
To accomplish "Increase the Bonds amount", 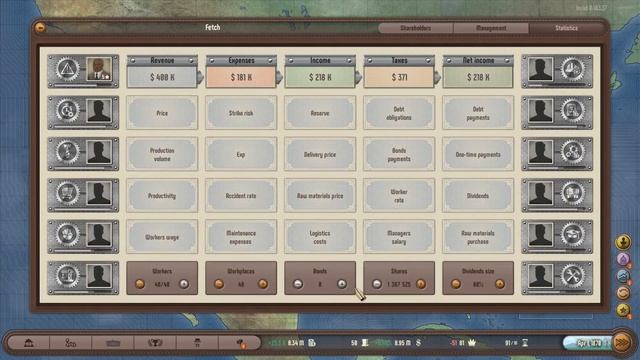I will tap(342, 284).
